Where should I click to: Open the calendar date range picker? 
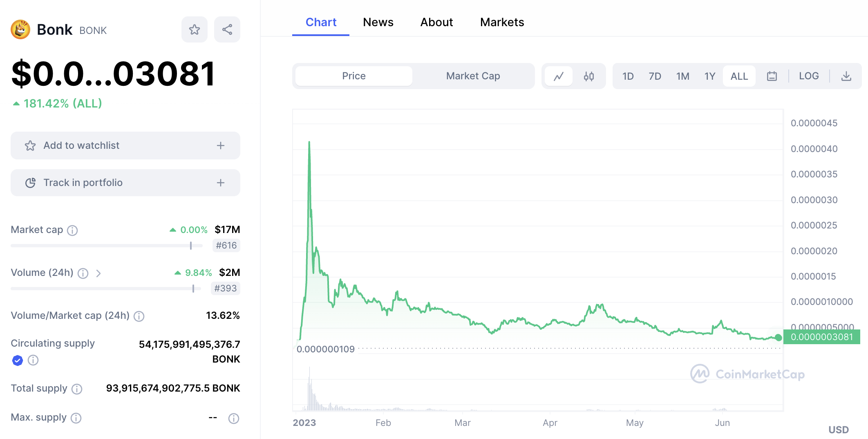click(772, 76)
